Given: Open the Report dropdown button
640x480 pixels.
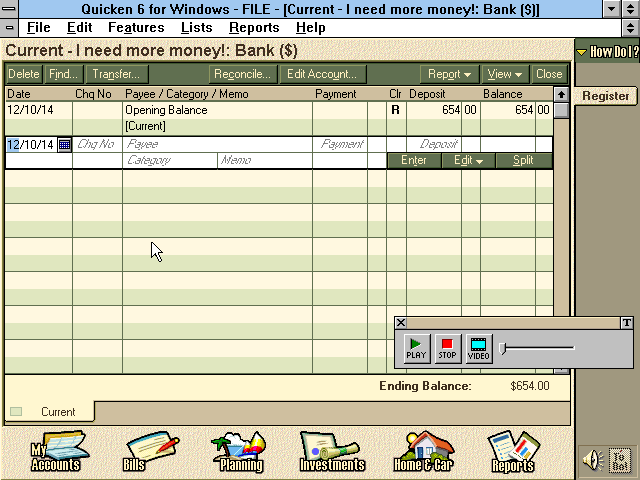Looking at the screenshot, I should 449,74.
